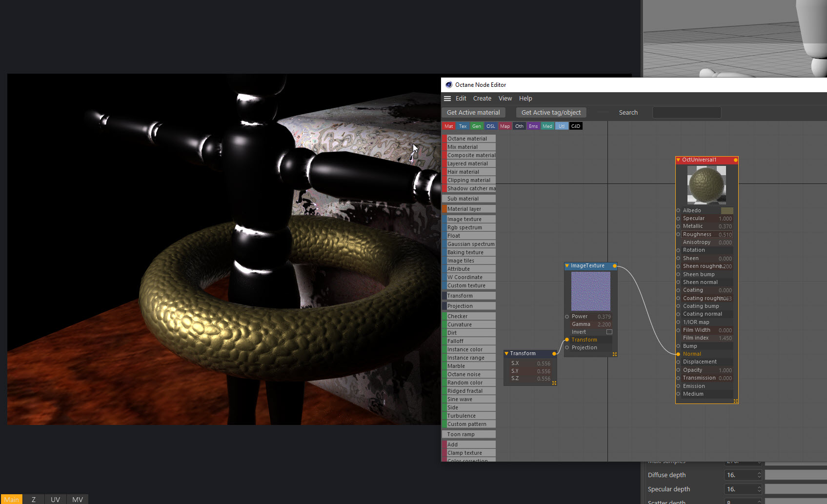
Task: Click the Projection input pin on ImageTexture
Action: tap(567, 348)
